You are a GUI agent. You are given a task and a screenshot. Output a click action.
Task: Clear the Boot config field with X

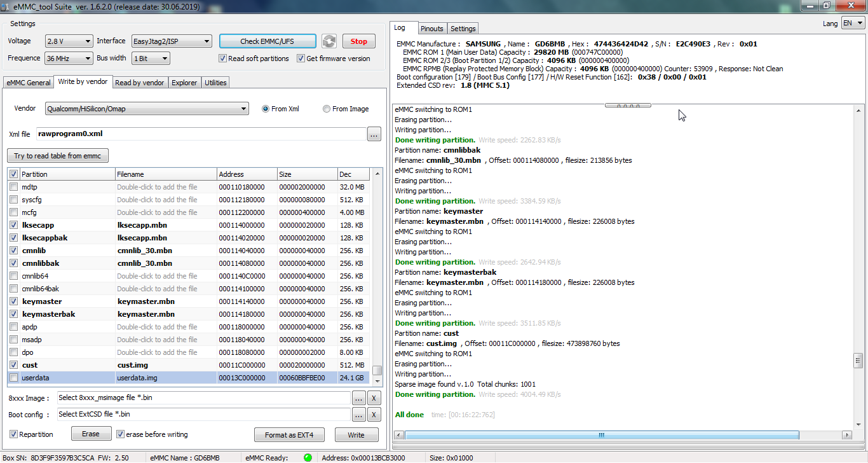pyautogui.click(x=374, y=415)
